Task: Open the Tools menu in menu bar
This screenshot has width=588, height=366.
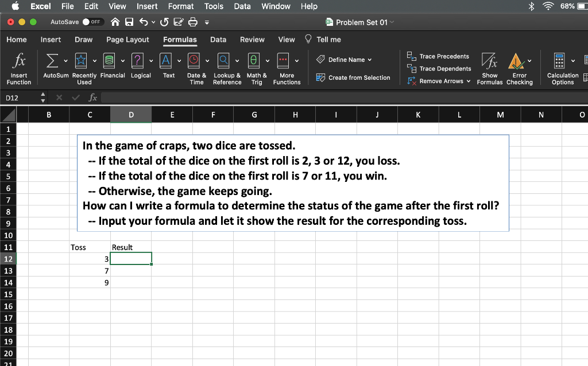Action: 214,6
